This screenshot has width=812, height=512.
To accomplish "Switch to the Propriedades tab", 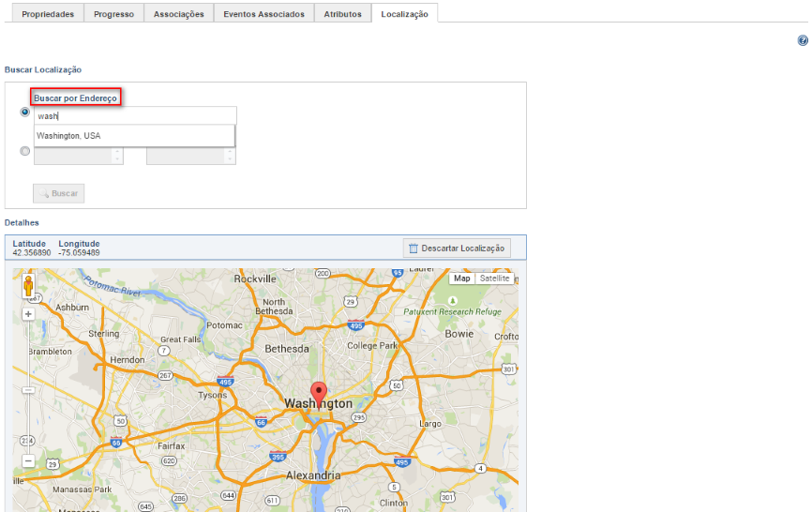I will [x=48, y=14].
